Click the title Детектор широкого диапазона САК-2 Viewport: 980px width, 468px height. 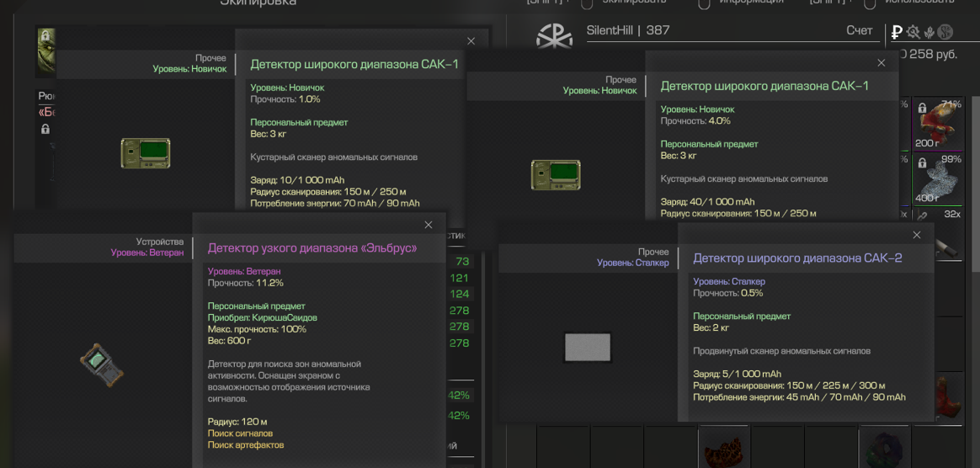797,258
